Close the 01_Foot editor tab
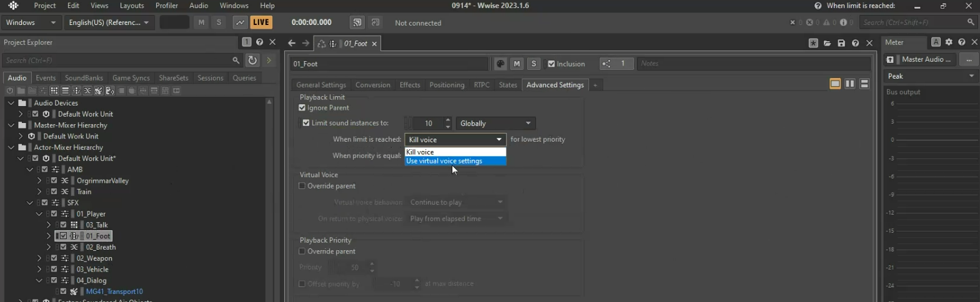Image resolution: width=980 pixels, height=302 pixels. click(x=374, y=44)
